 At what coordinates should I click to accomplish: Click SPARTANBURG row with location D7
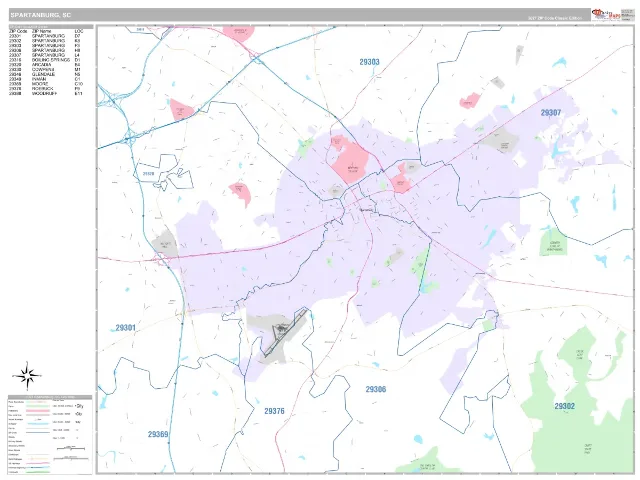[x=46, y=36]
